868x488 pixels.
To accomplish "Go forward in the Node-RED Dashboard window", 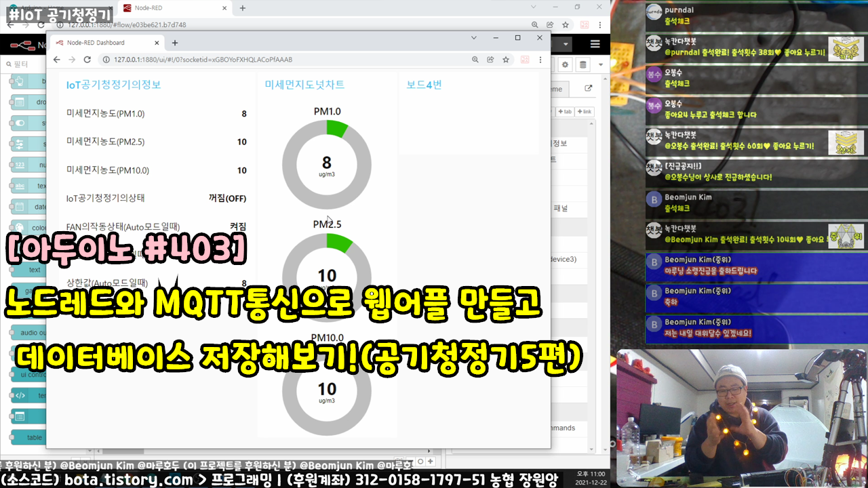I will click(x=73, y=60).
